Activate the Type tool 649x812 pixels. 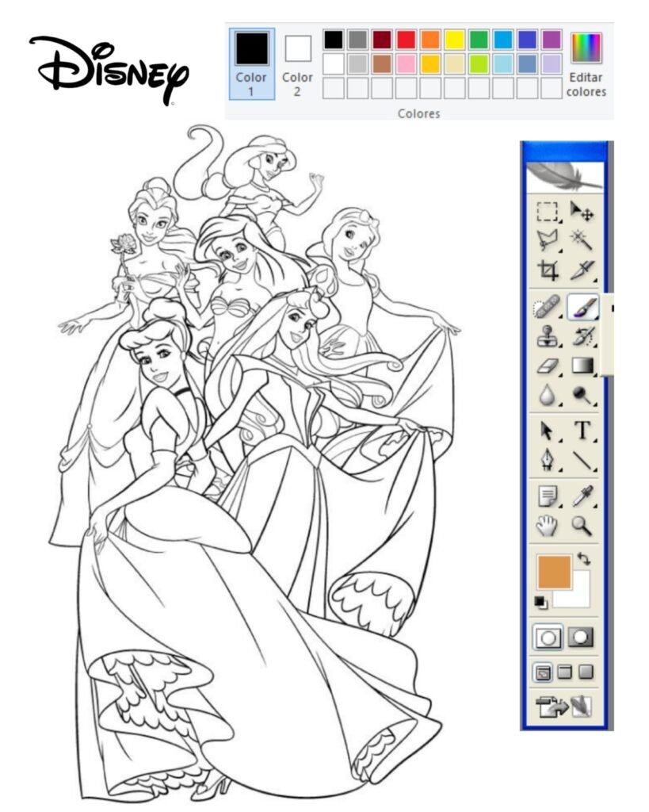coord(583,431)
